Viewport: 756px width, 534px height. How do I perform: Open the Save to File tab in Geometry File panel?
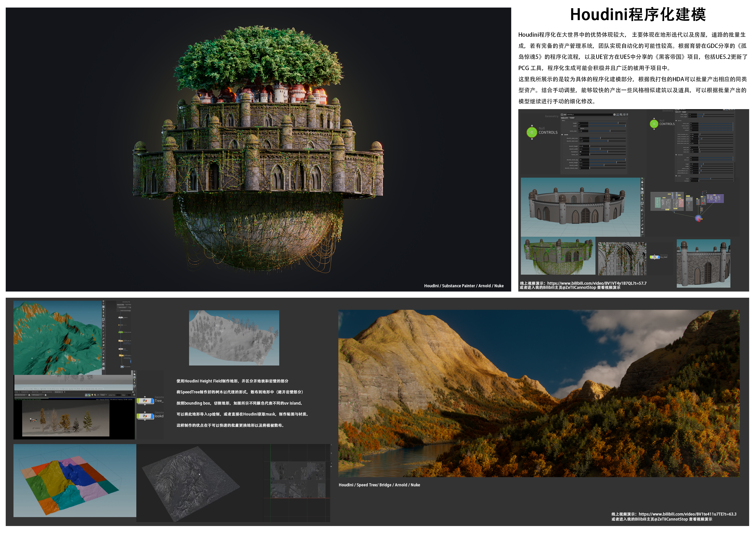[x=121, y=305]
